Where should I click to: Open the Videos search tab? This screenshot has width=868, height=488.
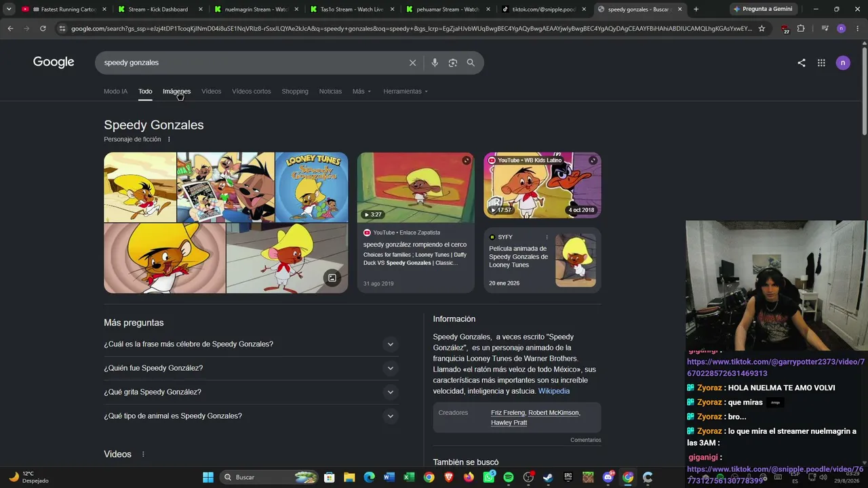pyautogui.click(x=211, y=91)
